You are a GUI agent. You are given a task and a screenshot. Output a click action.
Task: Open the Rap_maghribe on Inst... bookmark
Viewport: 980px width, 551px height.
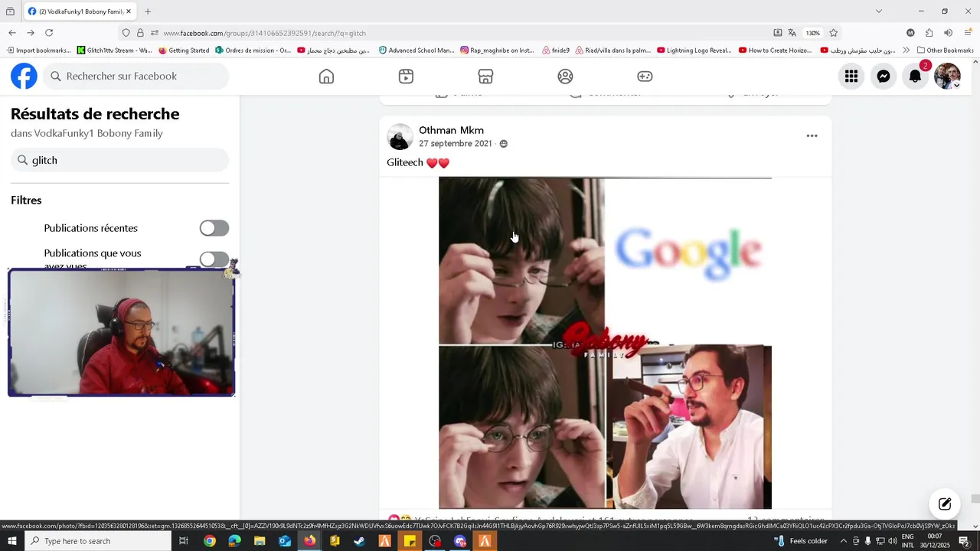497,51
